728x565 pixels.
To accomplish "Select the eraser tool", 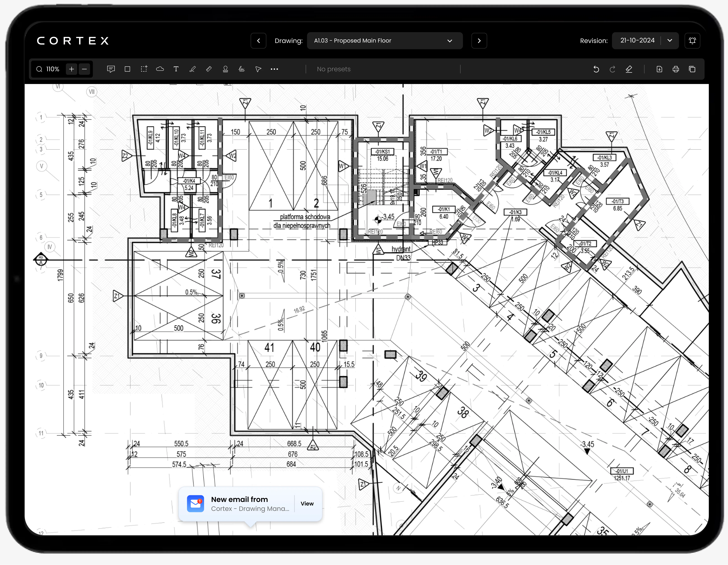I will pyautogui.click(x=629, y=69).
